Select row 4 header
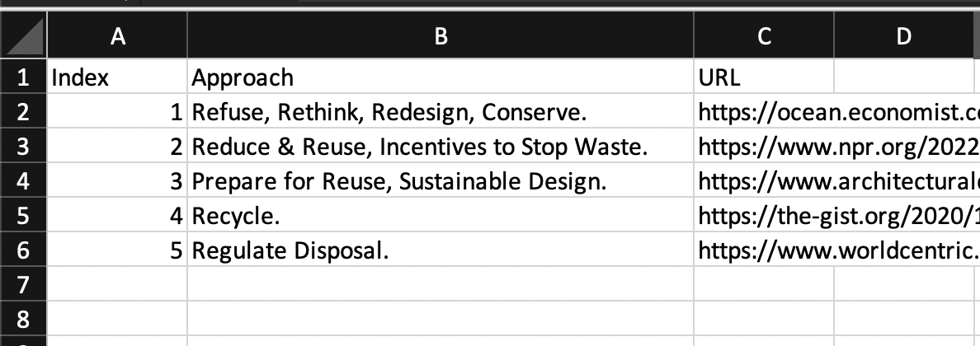 (23, 181)
